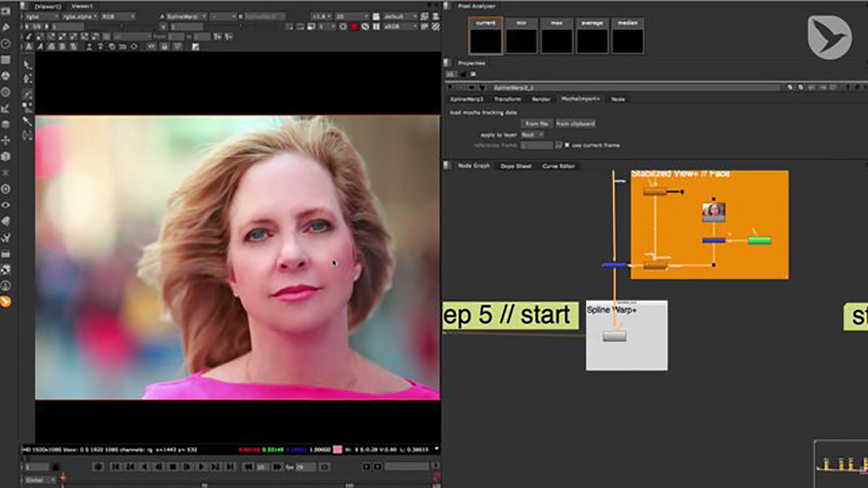Screen dimensions: 868x488
Task: Click the current frame number field
Action: pyautogui.click(x=36, y=467)
